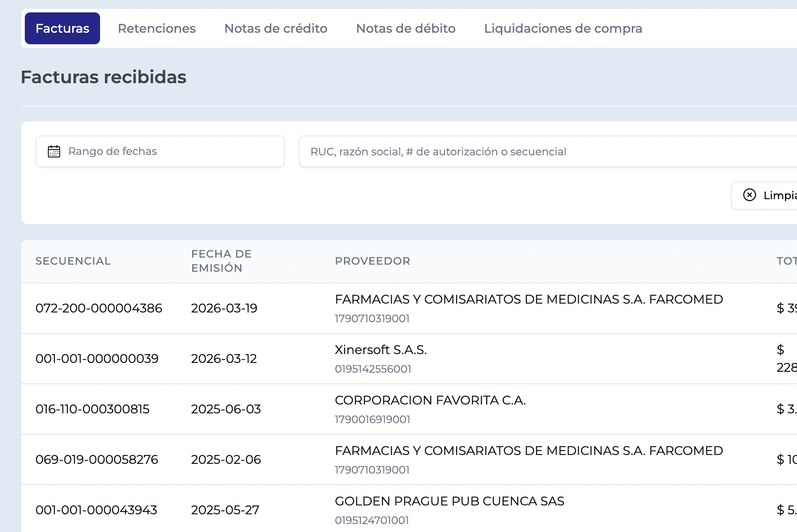Click CORPORACION FAVORITA C.A. provider name
Image resolution: width=797 pixels, height=532 pixels.
pos(430,400)
